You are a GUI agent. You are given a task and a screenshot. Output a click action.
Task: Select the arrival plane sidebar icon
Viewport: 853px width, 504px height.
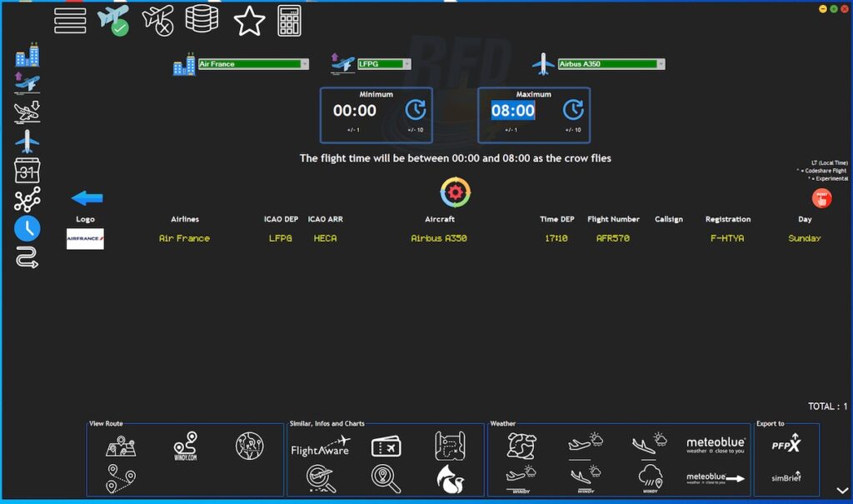[27, 112]
